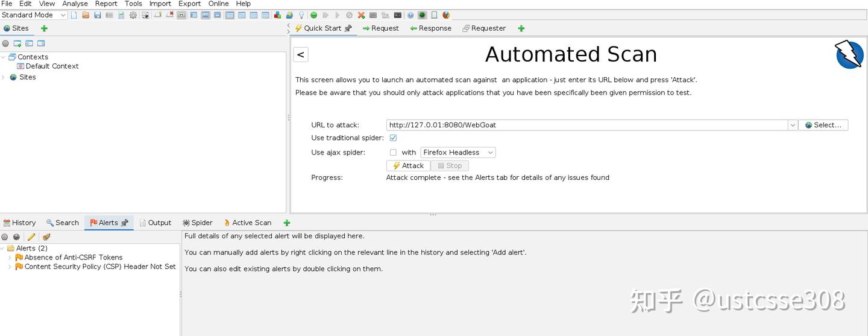
Task: Click the Persist Session floppy disk icon
Action: (x=97, y=15)
